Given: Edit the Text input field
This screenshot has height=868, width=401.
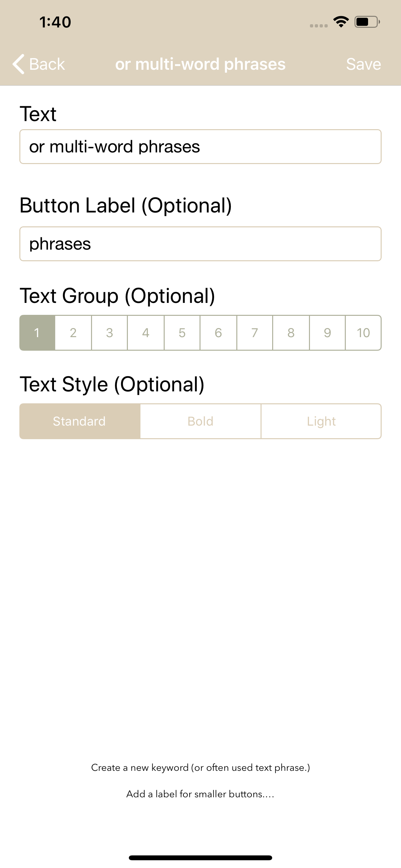Looking at the screenshot, I should point(200,147).
